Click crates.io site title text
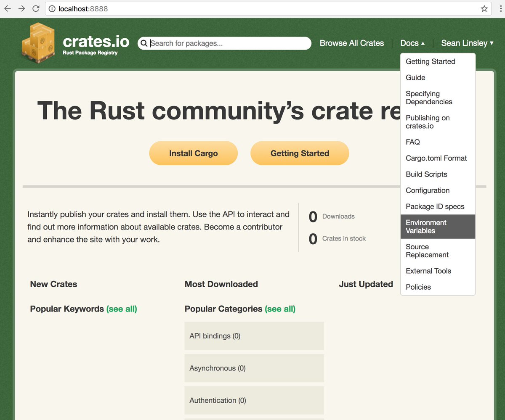Image resolution: width=505 pixels, height=420 pixels. click(96, 41)
